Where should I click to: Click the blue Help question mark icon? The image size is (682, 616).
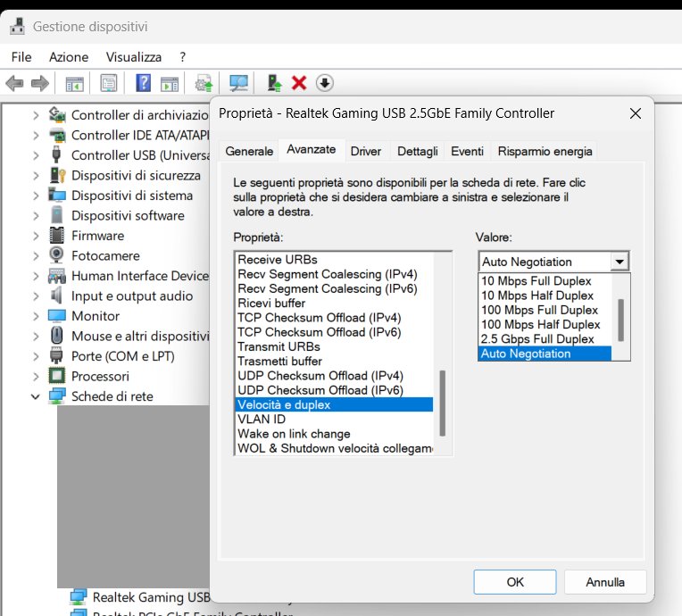pos(143,83)
